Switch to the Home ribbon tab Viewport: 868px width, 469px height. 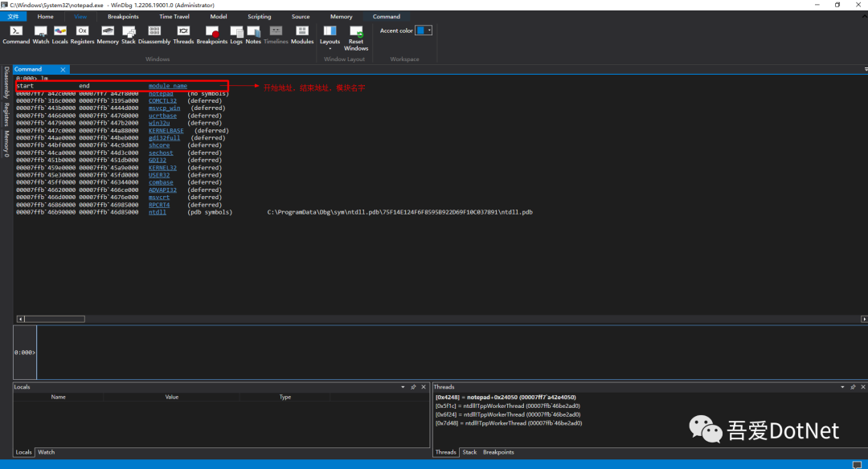pos(45,17)
